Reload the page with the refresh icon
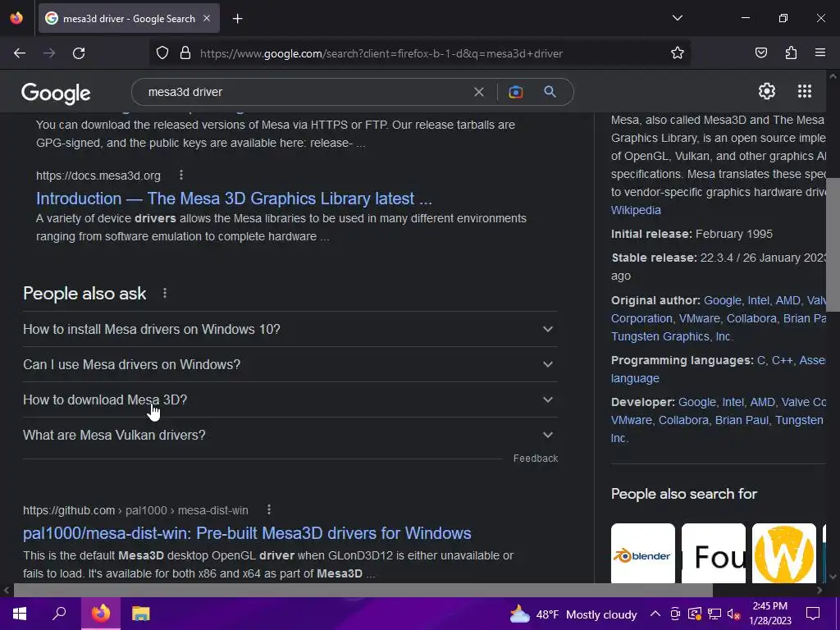This screenshot has height=630, width=840. (x=79, y=53)
